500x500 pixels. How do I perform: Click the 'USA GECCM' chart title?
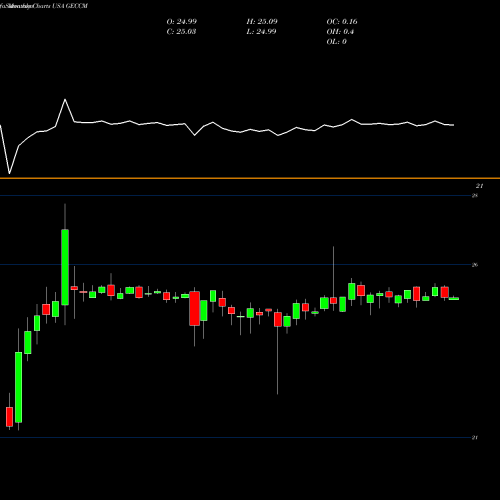[x=70, y=6]
